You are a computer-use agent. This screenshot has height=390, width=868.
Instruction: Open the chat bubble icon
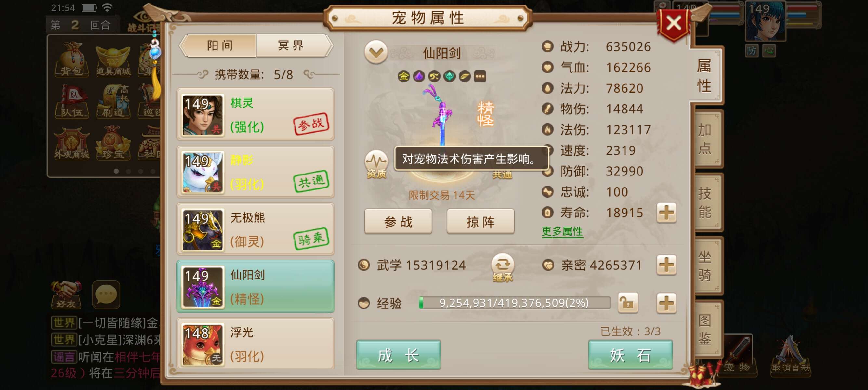(106, 295)
